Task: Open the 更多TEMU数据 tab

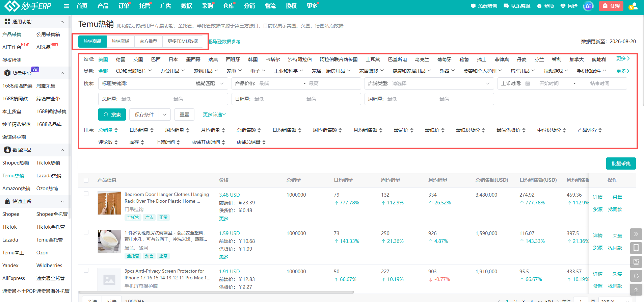Action: tap(183, 41)
